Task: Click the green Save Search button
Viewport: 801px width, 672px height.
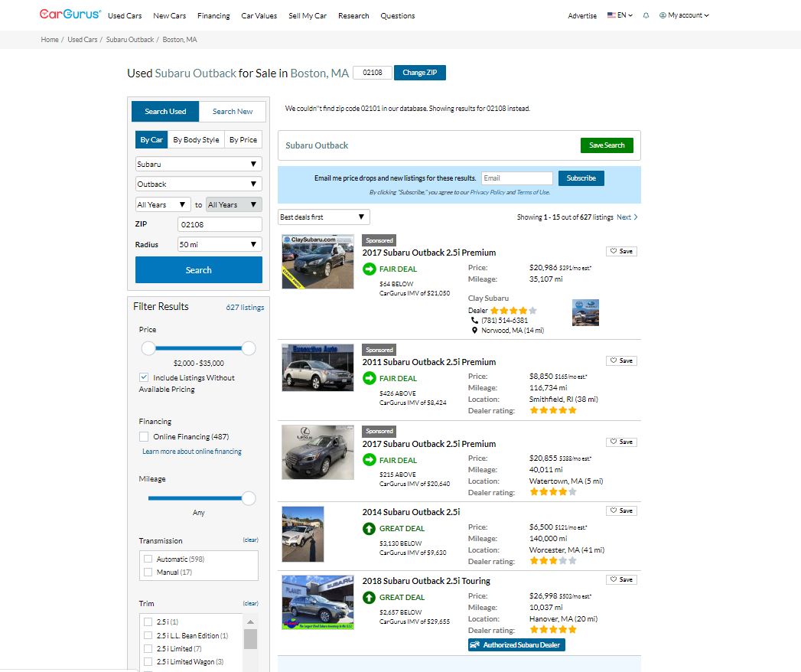Action: tap(607, 145)
